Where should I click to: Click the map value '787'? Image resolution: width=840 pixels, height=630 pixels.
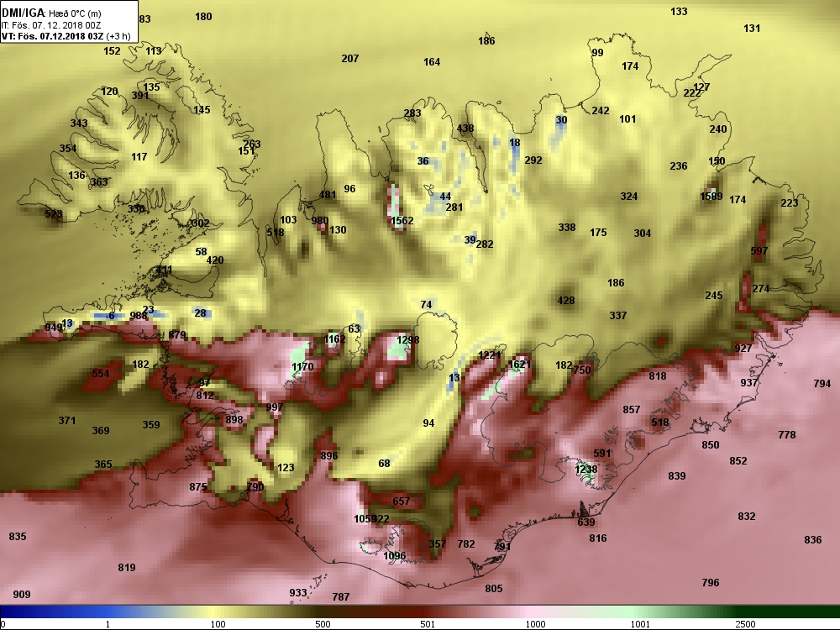341,596
